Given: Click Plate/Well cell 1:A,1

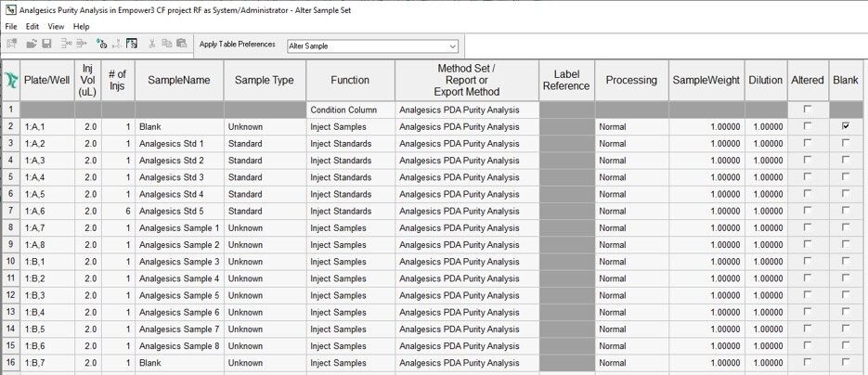Looking at the screenshot, I should 47,126.
